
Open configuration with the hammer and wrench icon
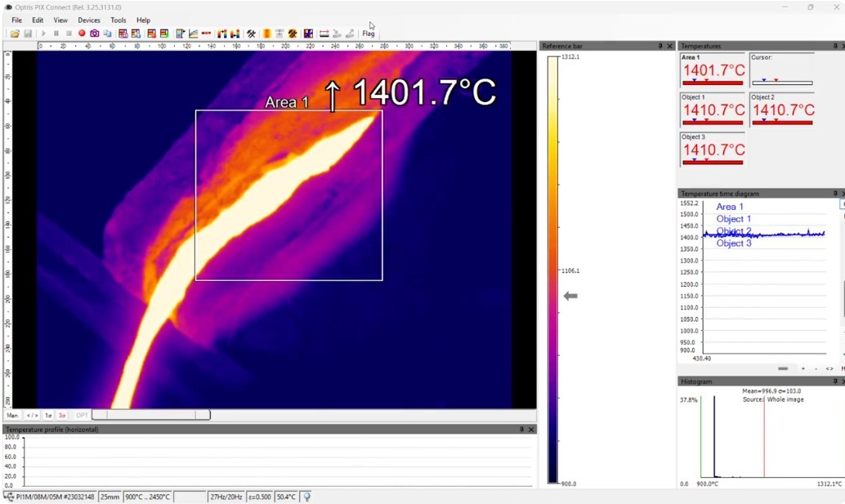coord(251,33)
